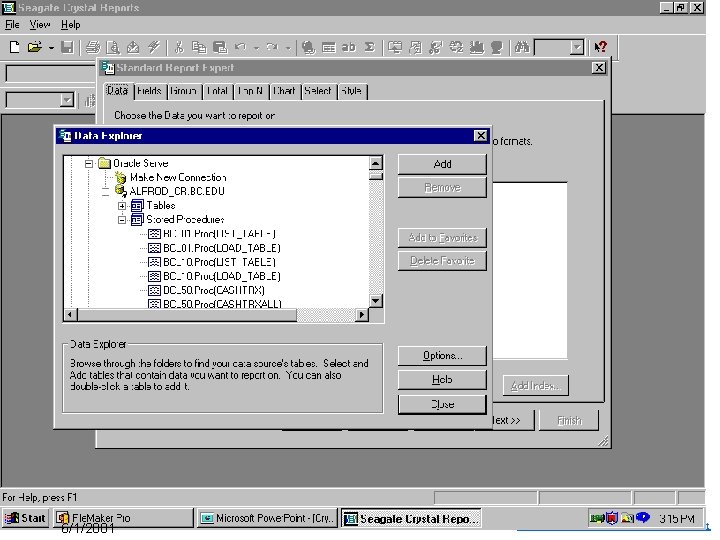Viewport: 720px width, 540px height.
Task: Click the Add to Favorites button
Action: (x=442, y=238)
